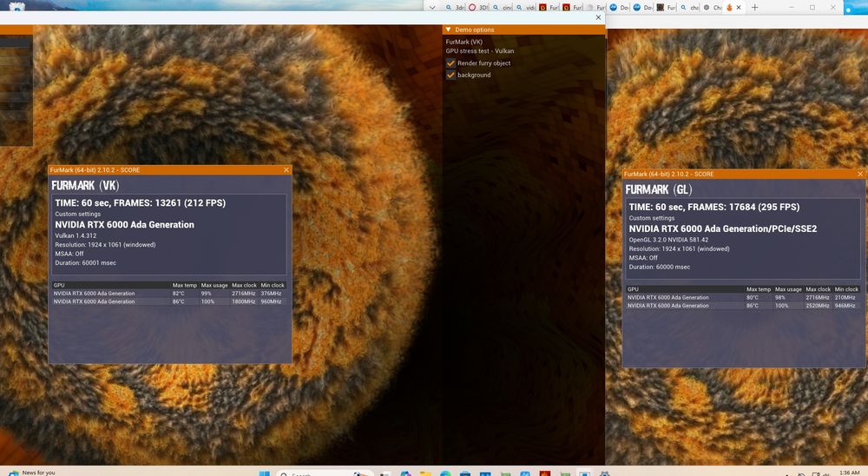This screenshot has width=868, height=476.
Task: Click the "Render furry object" label
Action: click(x=483, y=63)
